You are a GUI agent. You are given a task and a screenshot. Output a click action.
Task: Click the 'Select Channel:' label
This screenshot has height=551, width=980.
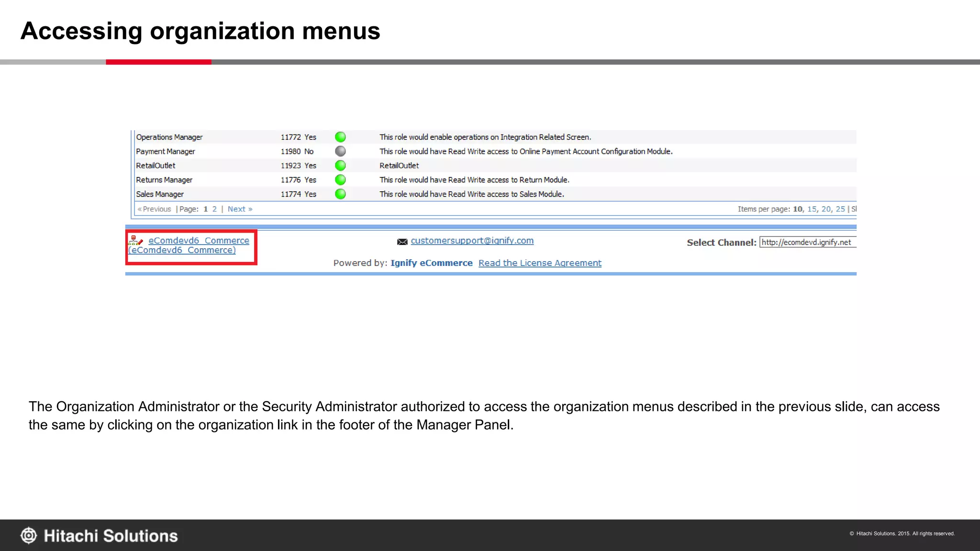coord(722,242)
